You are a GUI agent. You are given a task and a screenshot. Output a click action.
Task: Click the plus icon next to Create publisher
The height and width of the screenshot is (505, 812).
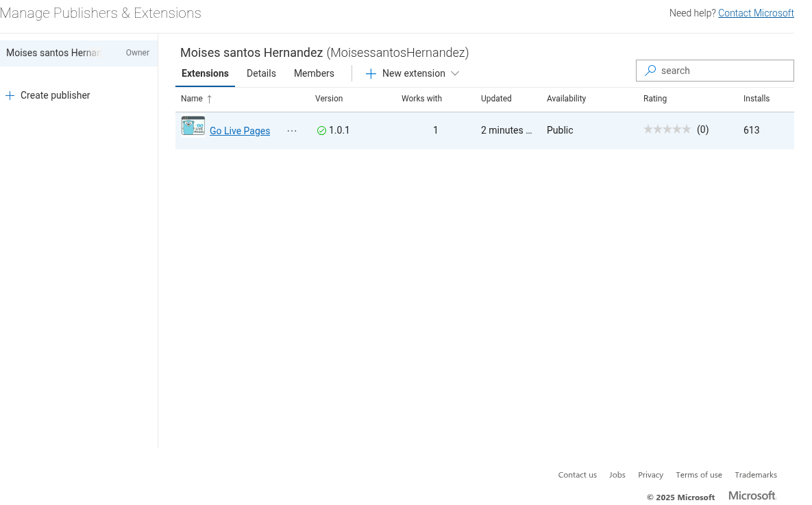(x=10, y=95)
